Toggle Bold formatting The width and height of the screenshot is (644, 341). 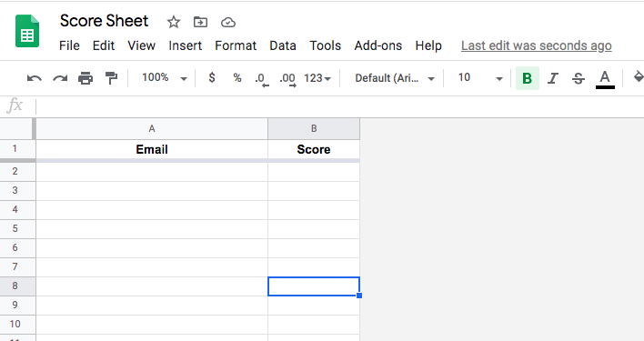528,77
